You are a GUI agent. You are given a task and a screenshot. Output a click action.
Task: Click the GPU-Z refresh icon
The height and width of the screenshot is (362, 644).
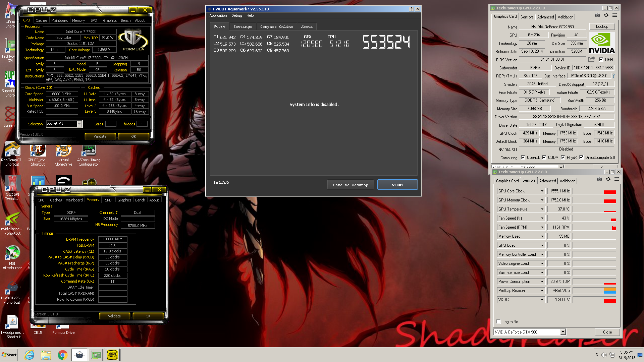tap(606, 15)
